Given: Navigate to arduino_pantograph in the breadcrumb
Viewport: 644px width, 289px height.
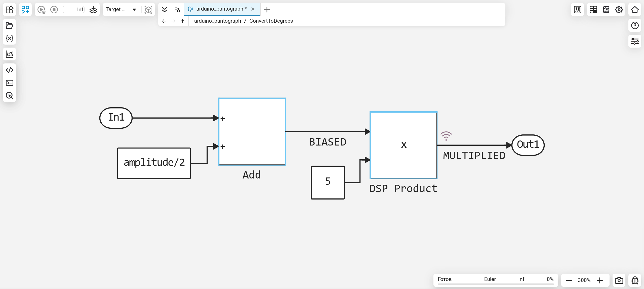Looking at the screenshot, I should coord(217,21).
